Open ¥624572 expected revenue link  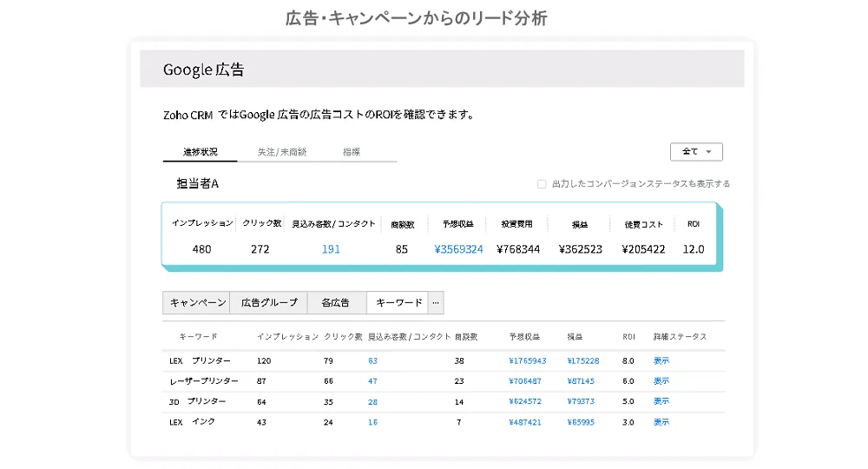coord(525,401)
